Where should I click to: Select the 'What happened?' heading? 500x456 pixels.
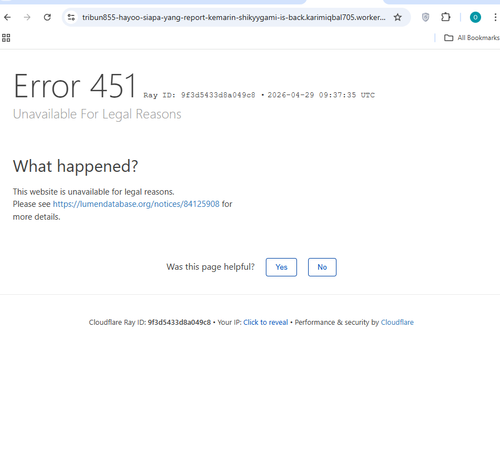pyautogui.click(x=75, y=166)
